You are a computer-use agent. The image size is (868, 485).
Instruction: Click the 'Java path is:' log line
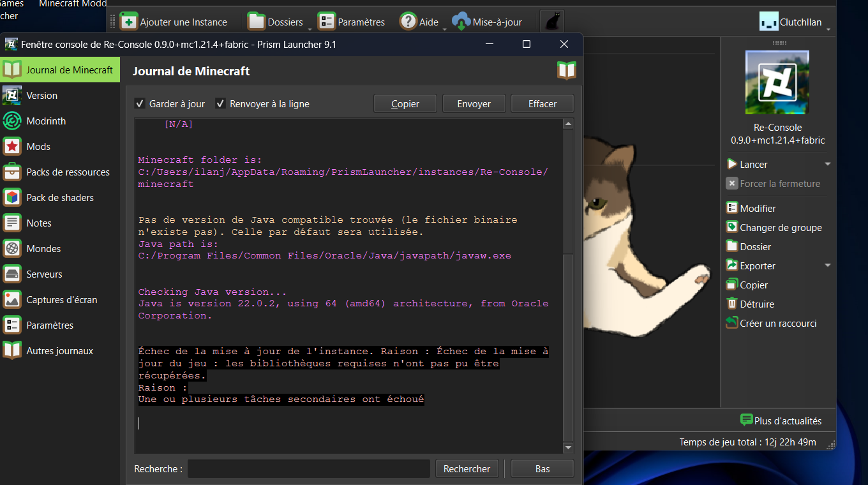178,244
